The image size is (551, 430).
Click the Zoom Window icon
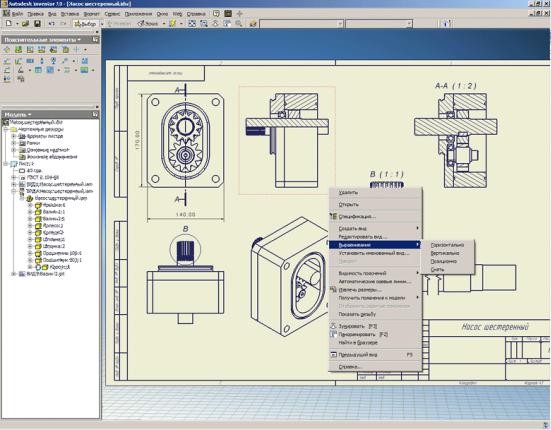[x=204, y=24]
